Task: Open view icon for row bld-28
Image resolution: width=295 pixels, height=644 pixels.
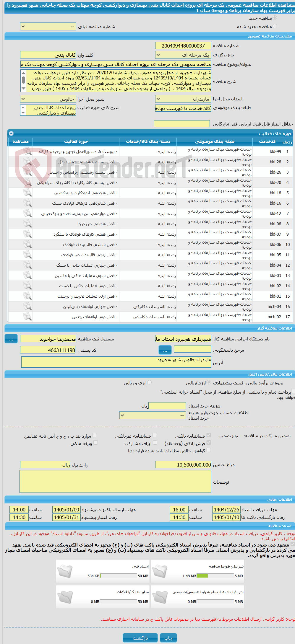Action: (27, 162)
